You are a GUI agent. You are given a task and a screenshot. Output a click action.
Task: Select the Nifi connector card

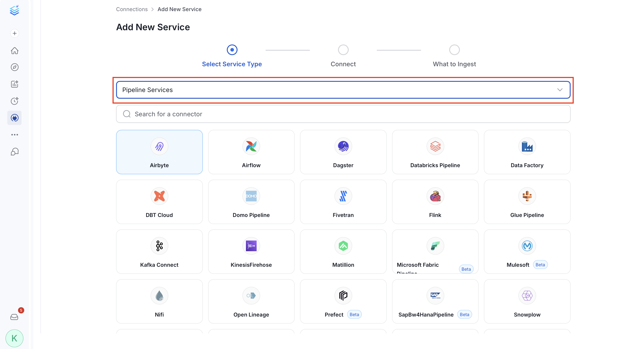pos(159,301)
